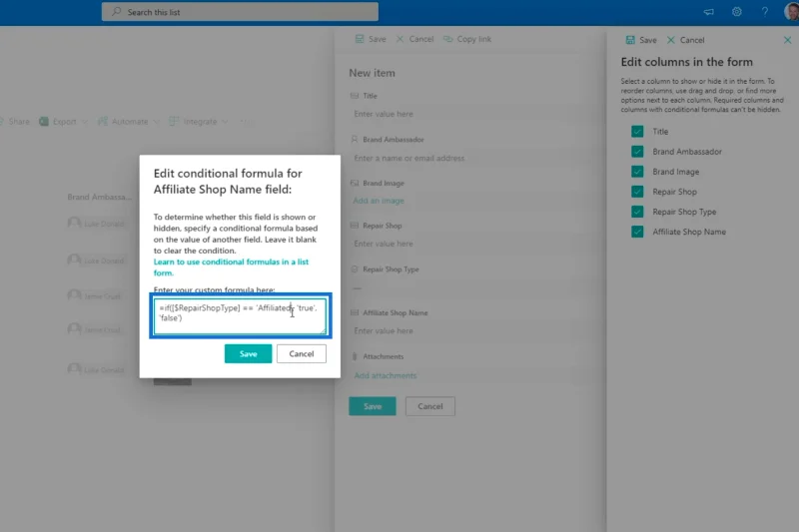This screenshot has height=532, width=799.
Task: Click Share in the list command bar
Action: pyautogui.click(x=17, y=121)
